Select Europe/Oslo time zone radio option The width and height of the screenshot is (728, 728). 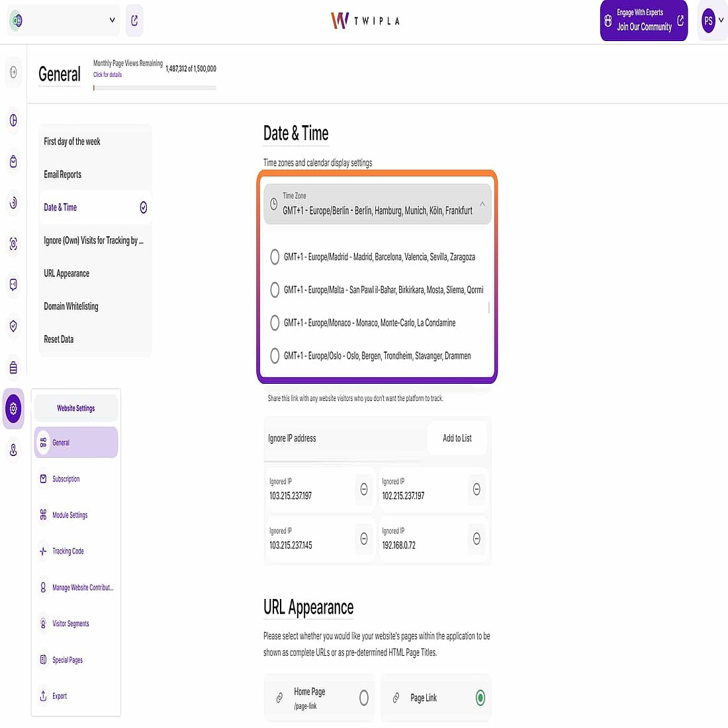pos(275,356)
